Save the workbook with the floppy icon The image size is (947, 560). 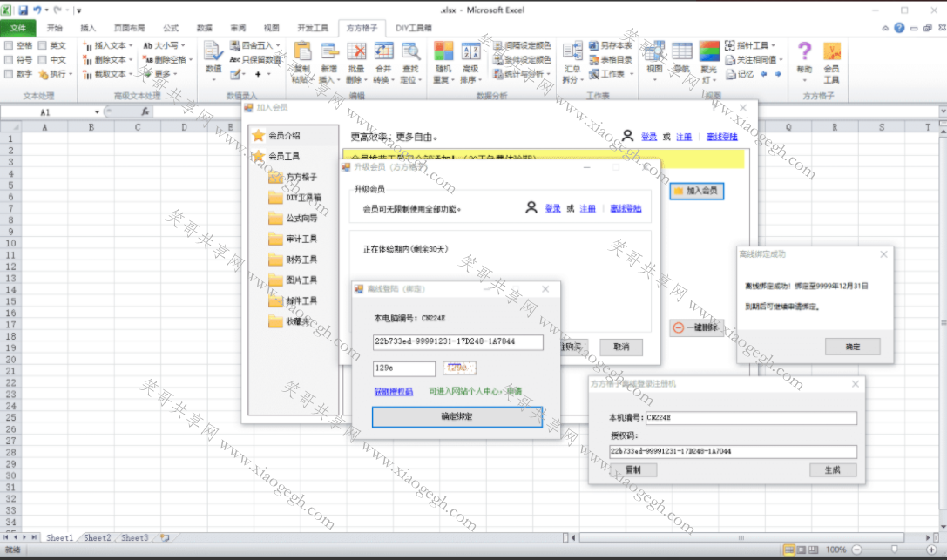click(x=23, y=10)
